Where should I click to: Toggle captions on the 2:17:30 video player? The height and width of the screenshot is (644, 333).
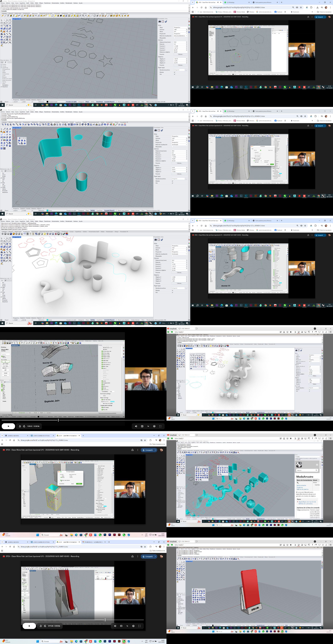(121, 626)
